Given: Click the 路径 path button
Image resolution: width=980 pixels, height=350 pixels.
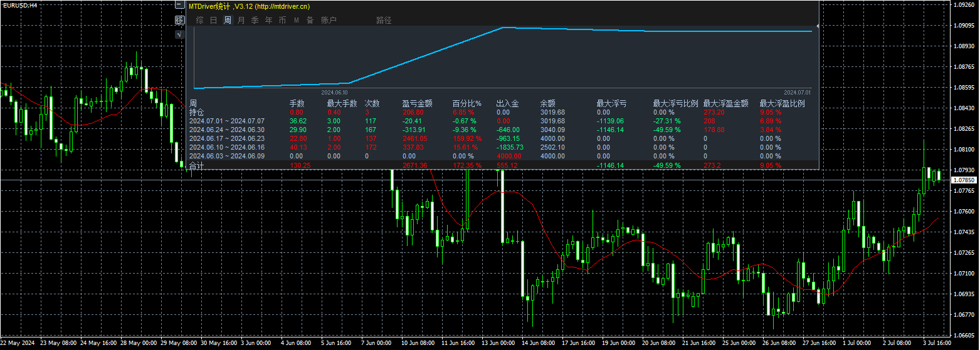Looking at the screenshot, I should click(384, 20).
